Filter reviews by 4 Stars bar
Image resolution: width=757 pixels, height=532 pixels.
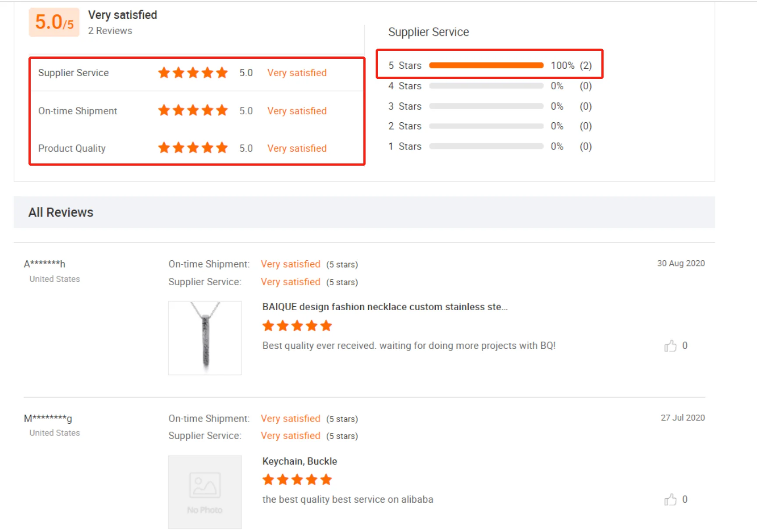[x=486, y=86]
